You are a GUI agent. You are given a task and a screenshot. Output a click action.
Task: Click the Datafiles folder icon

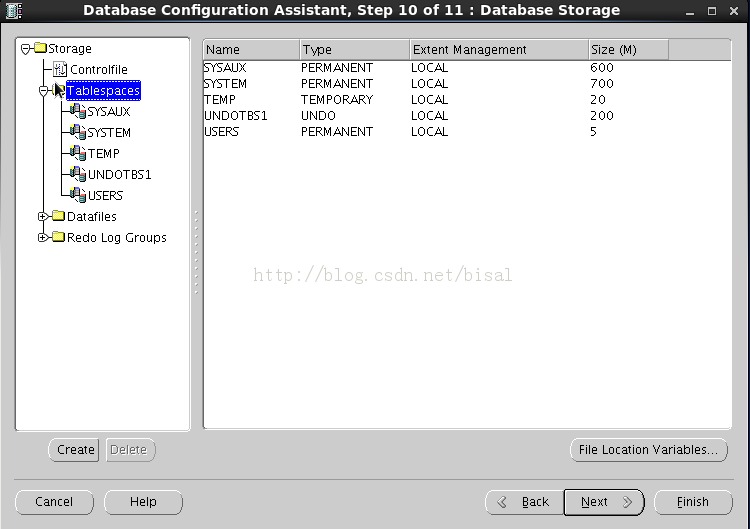58,216
